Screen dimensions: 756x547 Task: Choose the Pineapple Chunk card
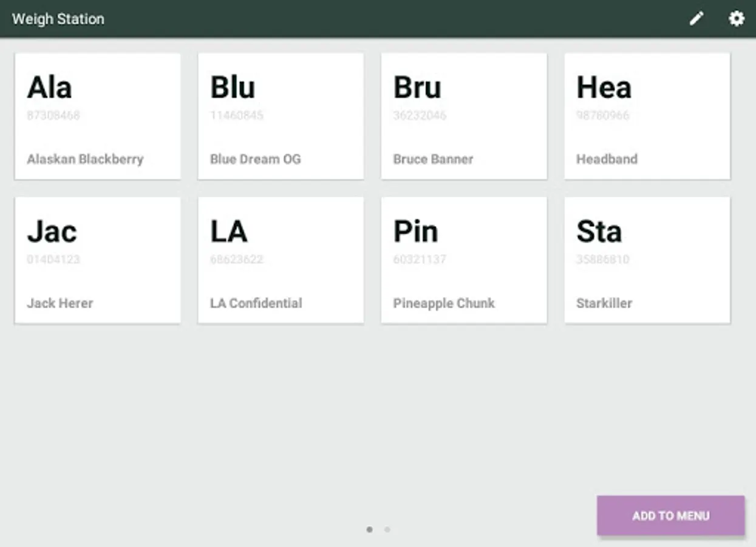tap(464, 260)
